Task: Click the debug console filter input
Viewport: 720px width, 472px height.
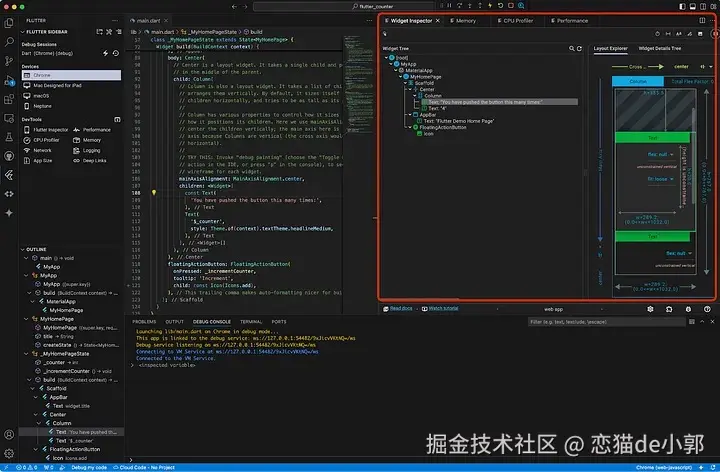Action: click(606, 322)
